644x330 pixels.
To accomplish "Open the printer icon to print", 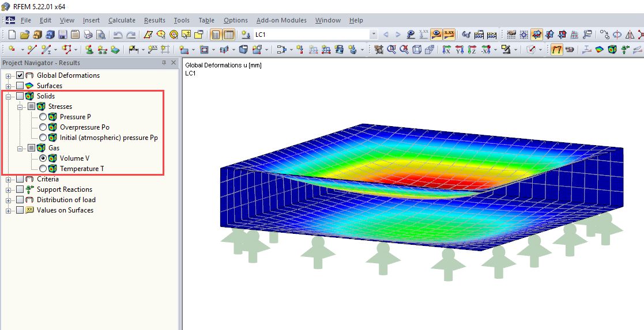I will 88,35.
